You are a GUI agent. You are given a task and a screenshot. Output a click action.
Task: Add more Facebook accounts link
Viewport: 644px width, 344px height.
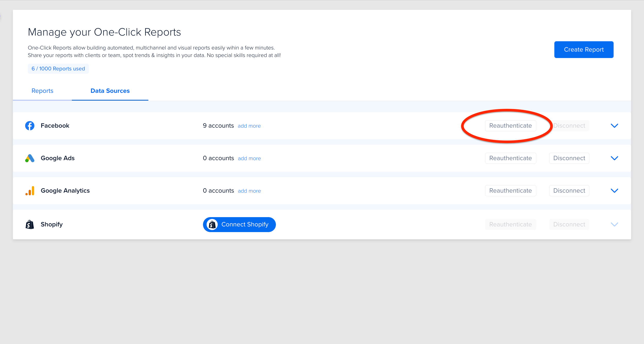[x=249, y=126]
